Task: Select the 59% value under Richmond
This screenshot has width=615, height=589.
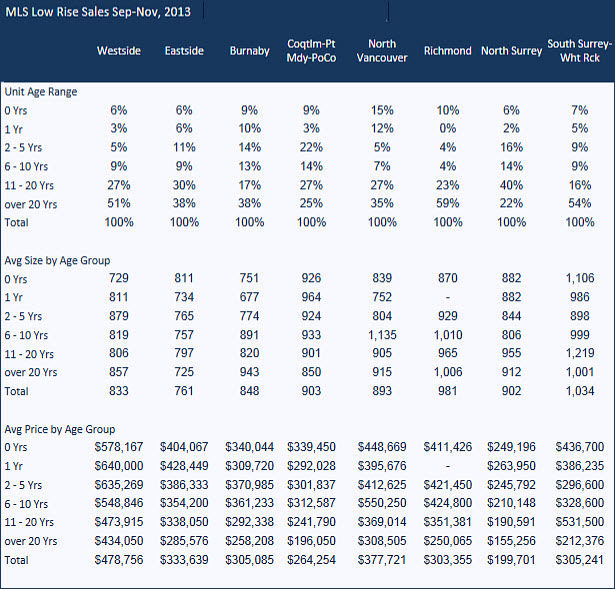Action: 448,204
